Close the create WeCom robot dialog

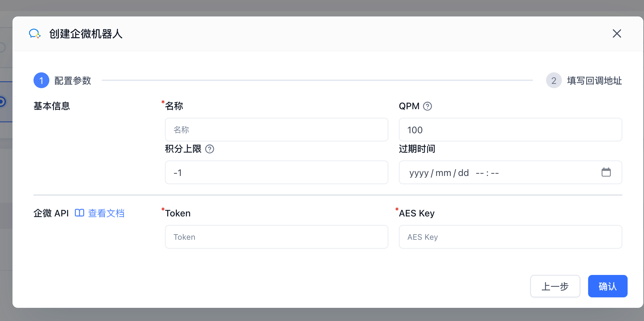click(x=617, y=34)
